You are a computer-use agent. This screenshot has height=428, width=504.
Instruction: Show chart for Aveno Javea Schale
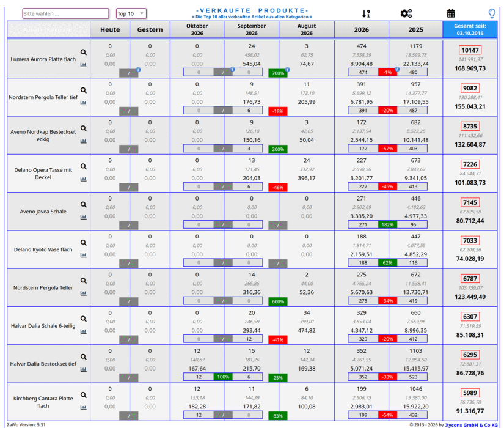click(x=84, y=217)
